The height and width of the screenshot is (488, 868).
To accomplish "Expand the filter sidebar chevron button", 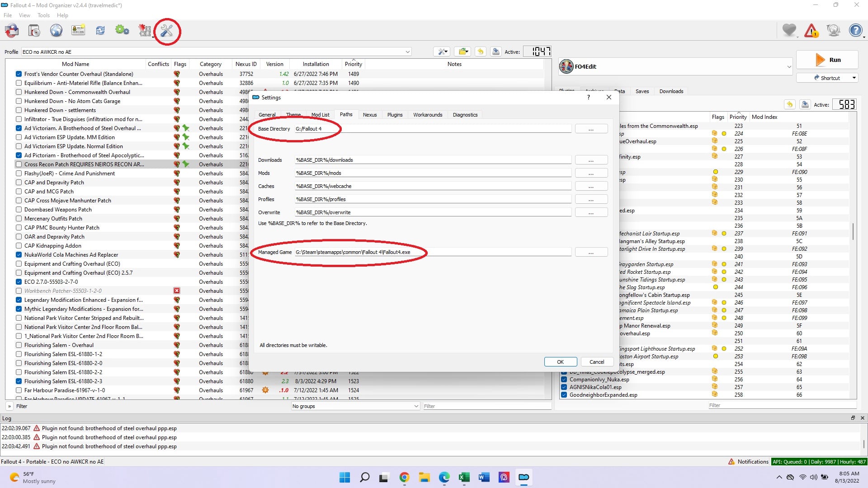I will [x=9, y=406].
